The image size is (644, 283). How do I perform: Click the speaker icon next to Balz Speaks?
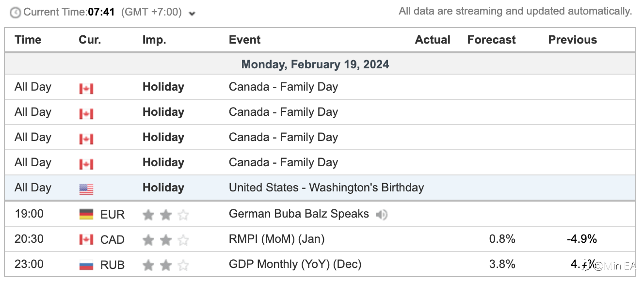pos(382,215)
